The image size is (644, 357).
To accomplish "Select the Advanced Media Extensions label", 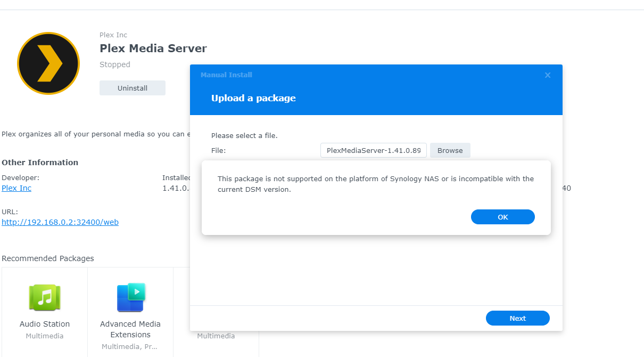I will click(130, 329).
